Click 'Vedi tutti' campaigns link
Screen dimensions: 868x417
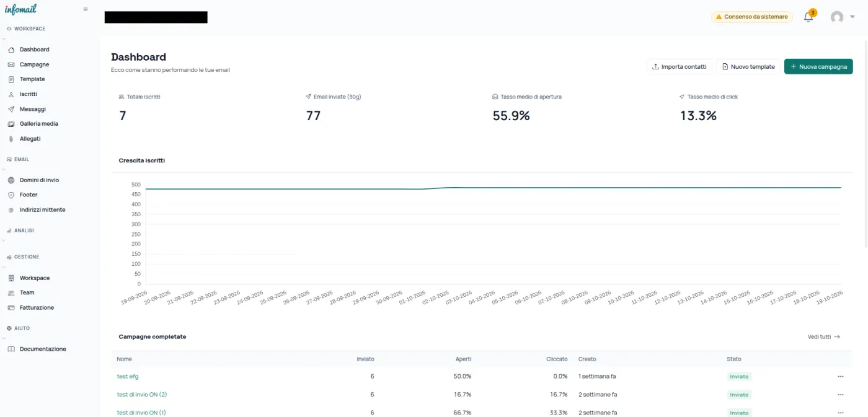pos(824,336)
